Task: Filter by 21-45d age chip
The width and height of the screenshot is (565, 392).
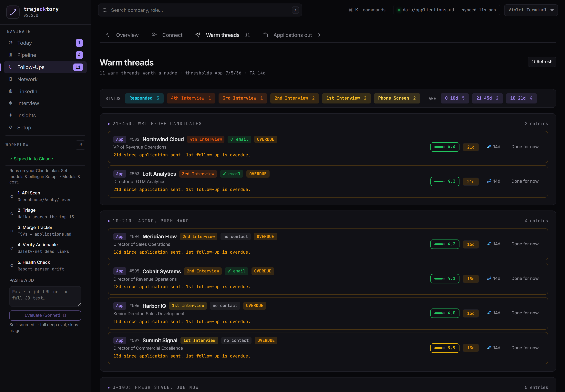Action: (x=487, y=98)
